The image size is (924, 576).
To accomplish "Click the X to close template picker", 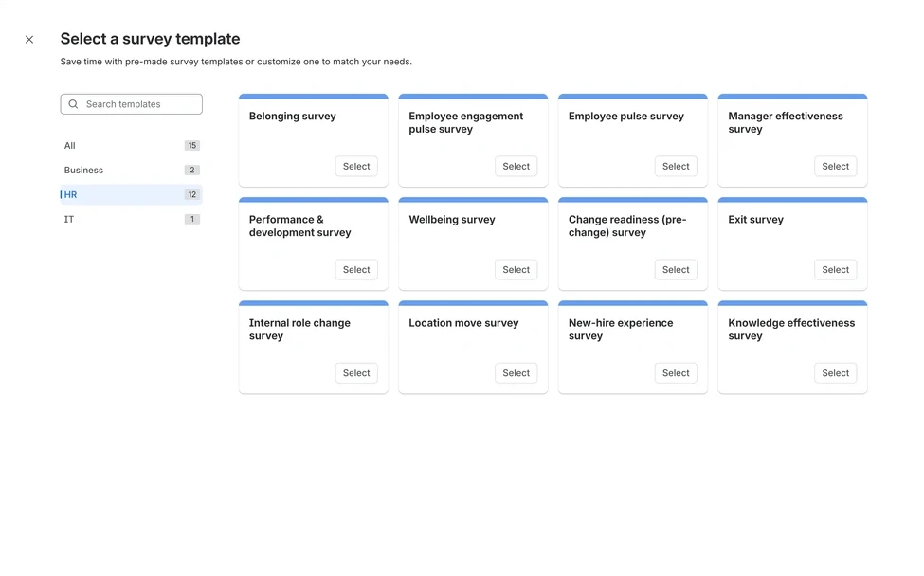I will tap(28, 39).
